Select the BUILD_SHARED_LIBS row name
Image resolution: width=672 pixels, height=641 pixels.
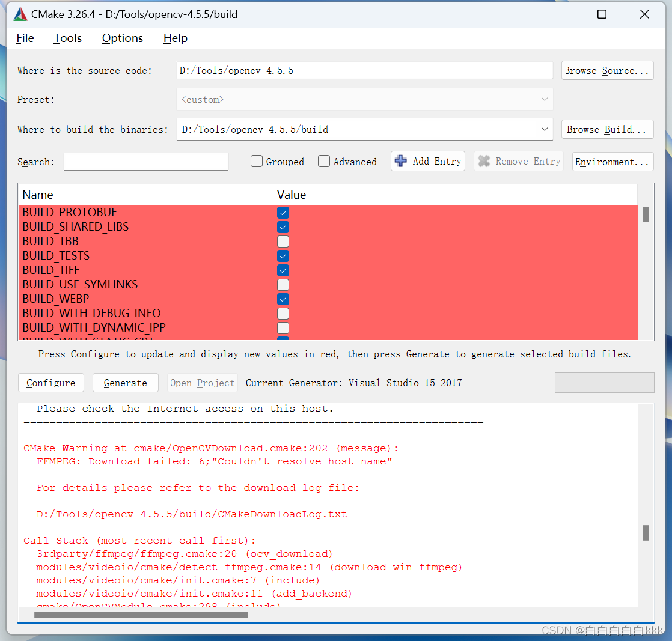[75, 227]
